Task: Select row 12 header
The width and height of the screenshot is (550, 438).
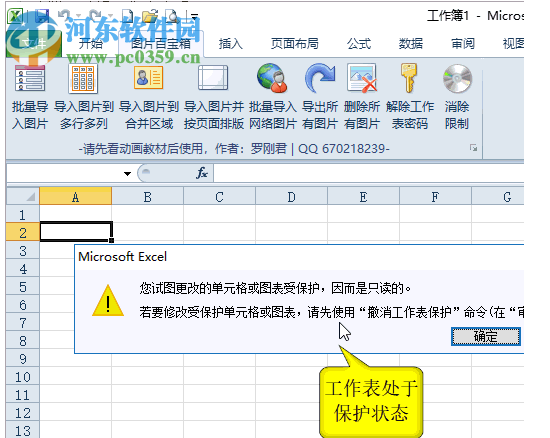Action: click(x=23, y=413)
